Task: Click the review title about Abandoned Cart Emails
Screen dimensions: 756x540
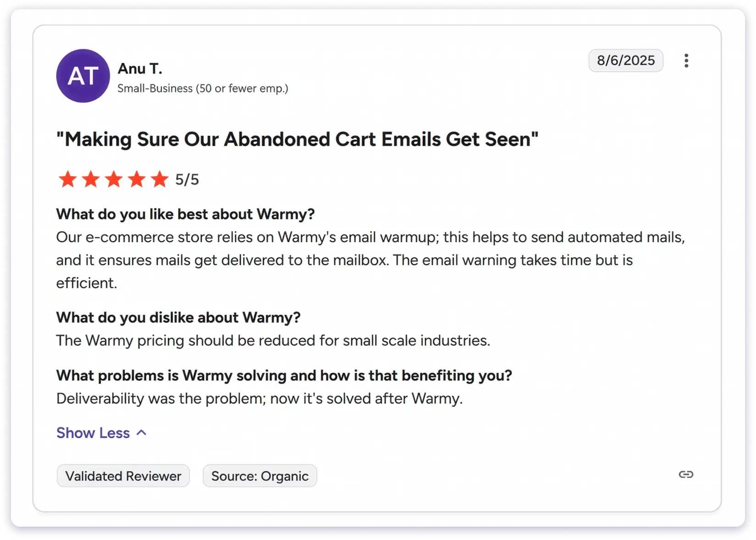Action: coord(297,139)
